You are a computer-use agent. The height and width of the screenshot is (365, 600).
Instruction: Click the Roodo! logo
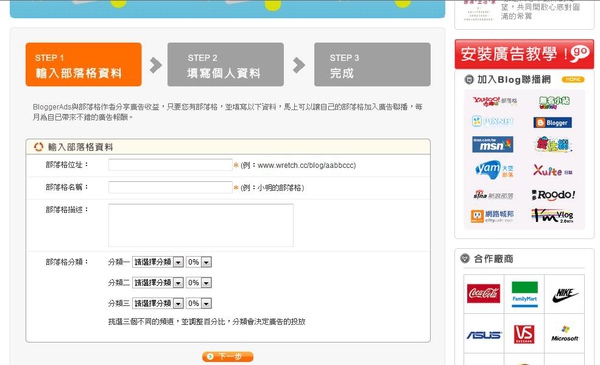[553, 195]
